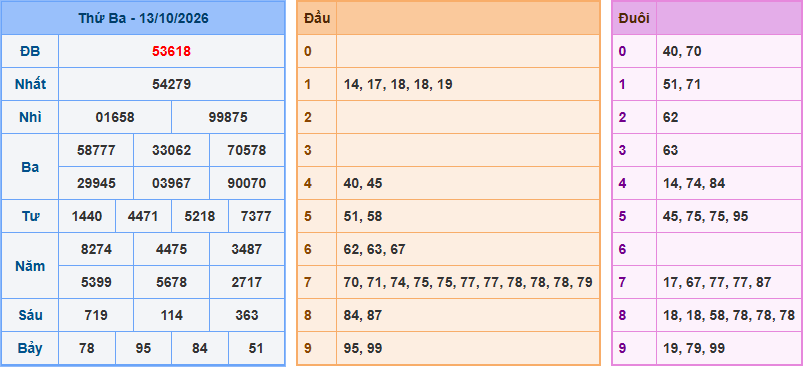Select Ba prize number 33062
The image size is (804, 367).
tap(171, 150)
